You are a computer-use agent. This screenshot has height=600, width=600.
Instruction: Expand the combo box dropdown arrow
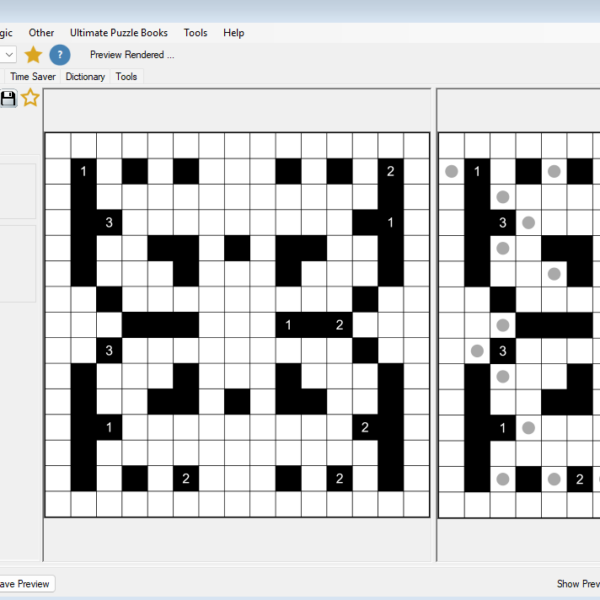(x=8, y=55)
